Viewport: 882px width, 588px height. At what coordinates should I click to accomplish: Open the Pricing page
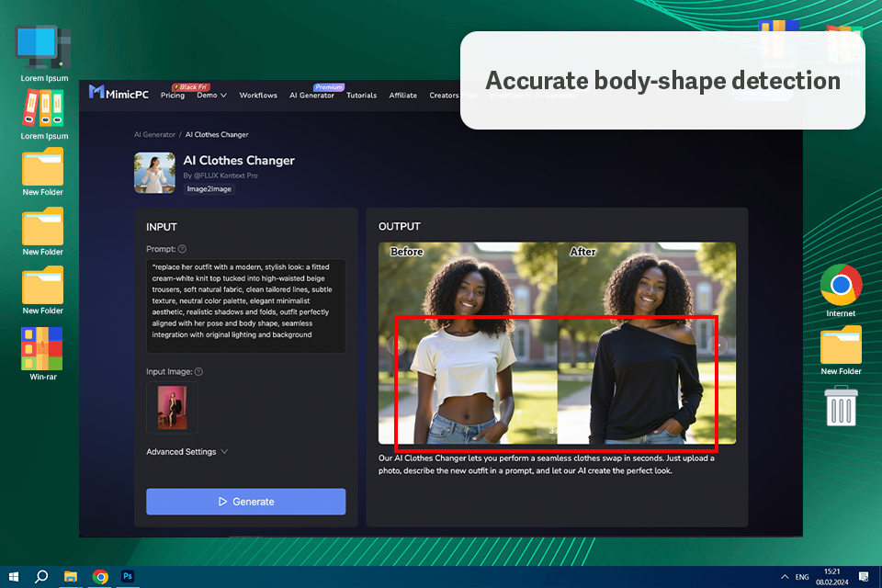point(173,96)
